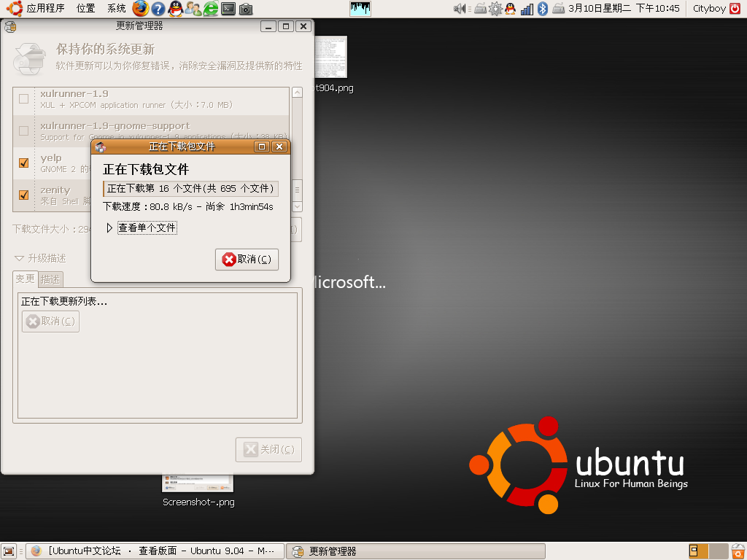The width and height of the screenshot is (747, 560).
Task: Open the network signal bars icon
Action: (527, 9)
